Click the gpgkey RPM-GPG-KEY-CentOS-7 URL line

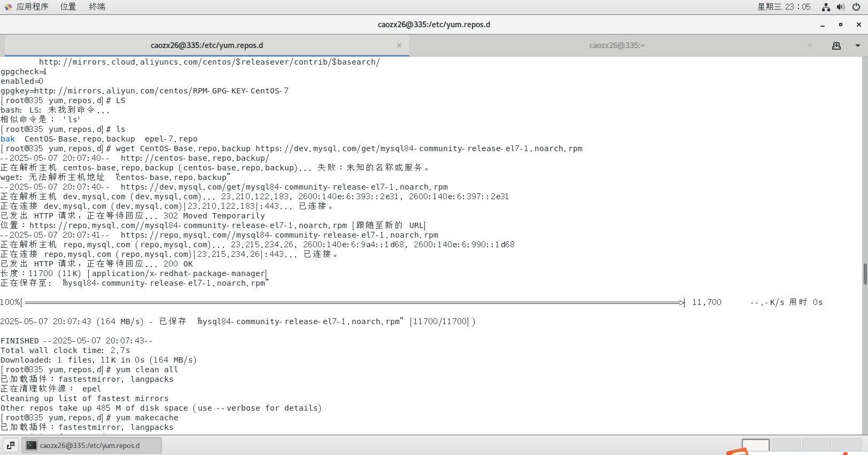144,91
